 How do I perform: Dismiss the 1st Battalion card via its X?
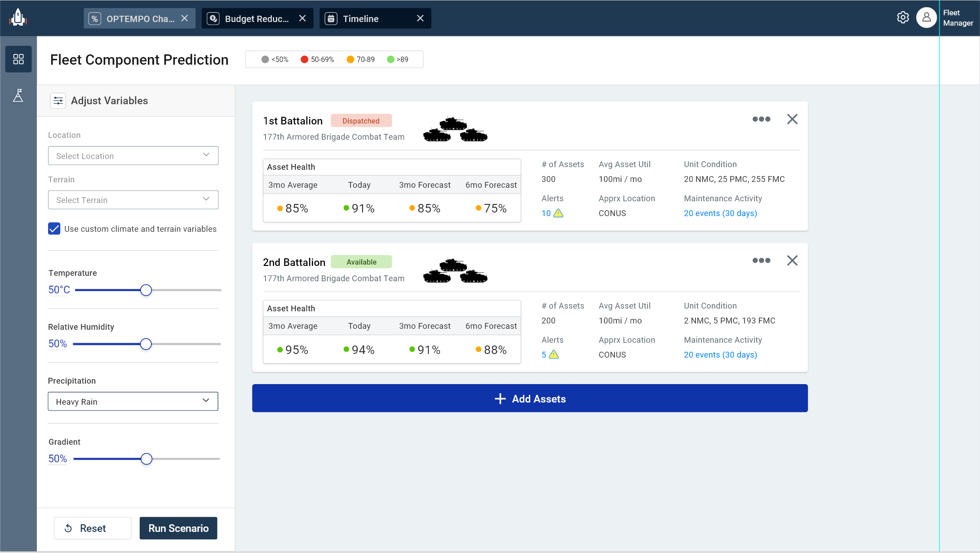click(792, 119)
